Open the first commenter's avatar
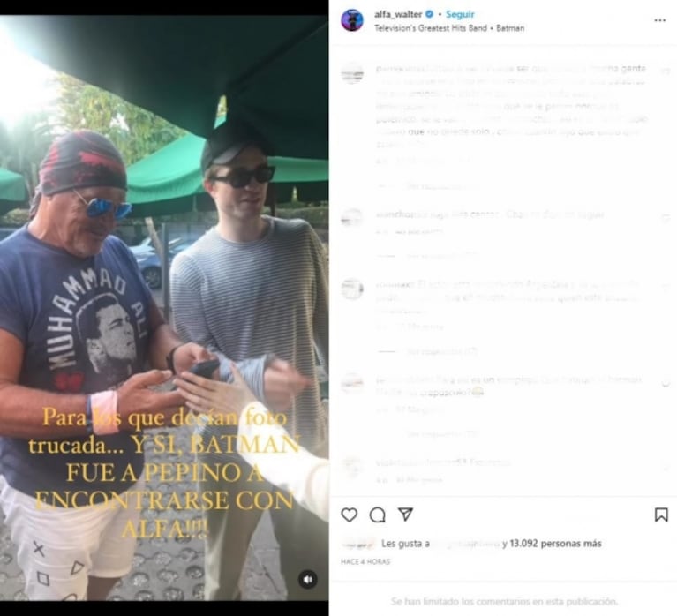Image resolution: width=677 pixels, height=616 pixels. coord(352,73)
